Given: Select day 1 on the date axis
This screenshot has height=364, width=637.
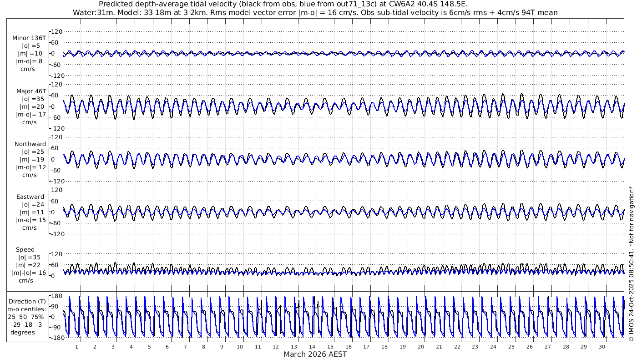Looking at the screenshot, I should tap(76, 347).
